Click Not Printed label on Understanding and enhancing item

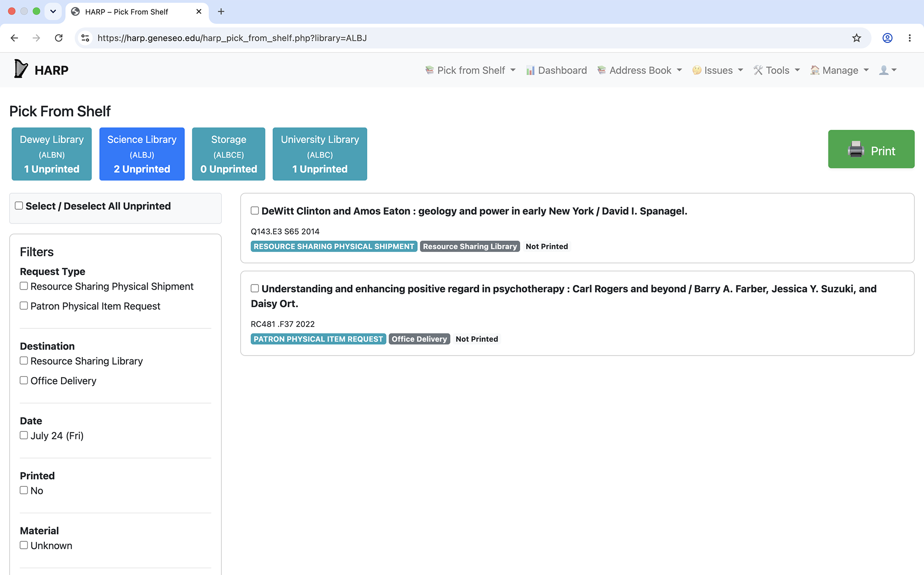[477, 339]
